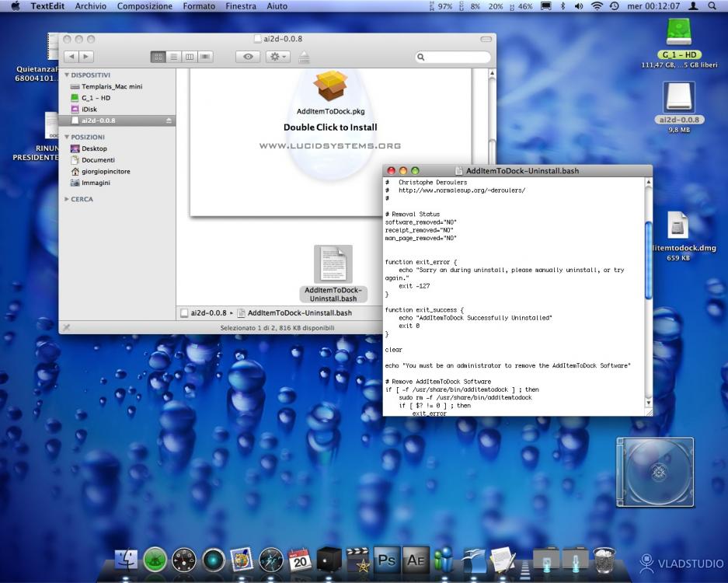Open the Dashboard icon in Dock
Viewport: 728px width, 583px height.
point(184,560)
